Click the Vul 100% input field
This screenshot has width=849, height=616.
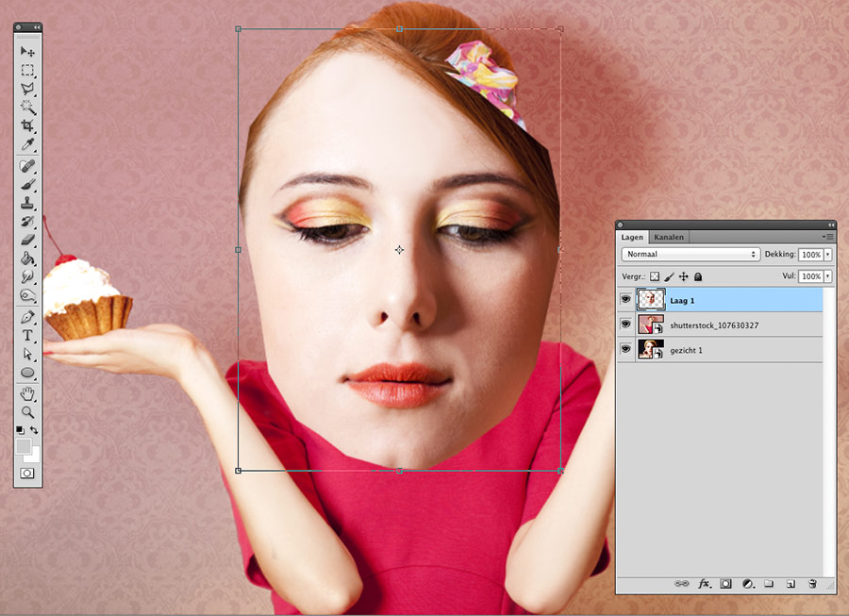(811, 276)
